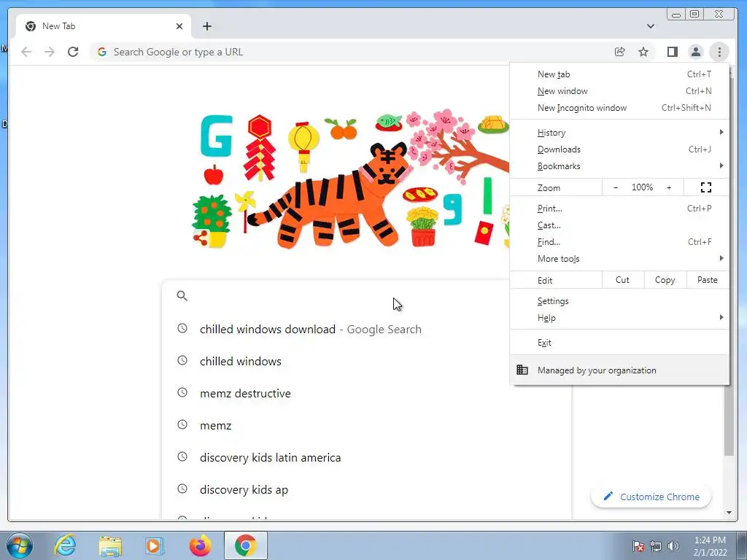The width and height of the screenshot is (747, 560).
Task: Click Managed by your organization
Action: pos(619,370)
